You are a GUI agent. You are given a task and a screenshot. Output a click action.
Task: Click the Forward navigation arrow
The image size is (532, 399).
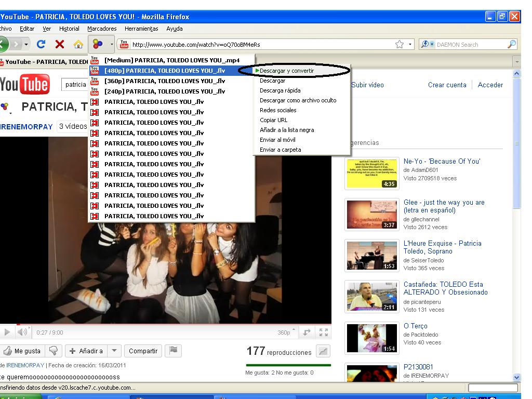(16, 44)
